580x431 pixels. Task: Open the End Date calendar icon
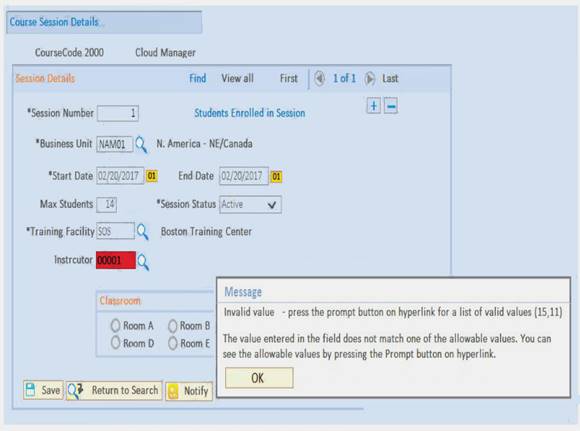[x=276, y=176]
